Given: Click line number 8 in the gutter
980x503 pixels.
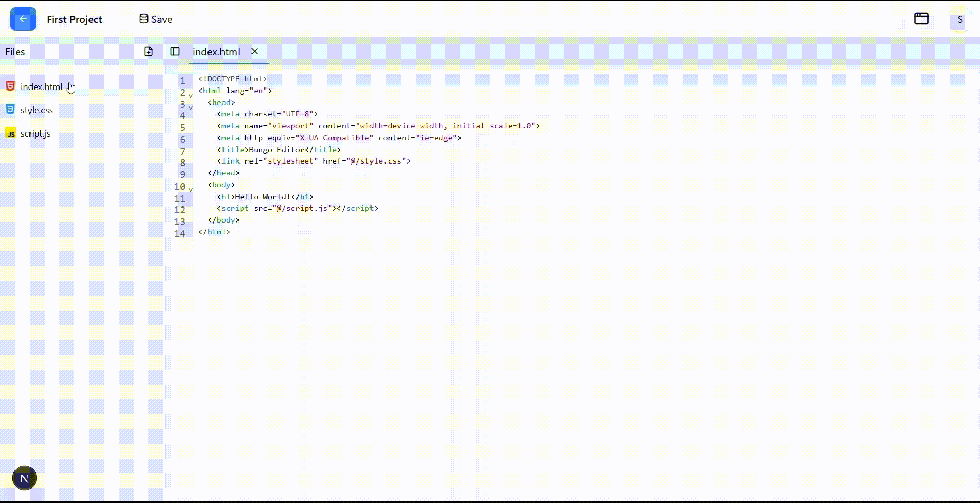Looking at the screenshot, I should (182, 162).
